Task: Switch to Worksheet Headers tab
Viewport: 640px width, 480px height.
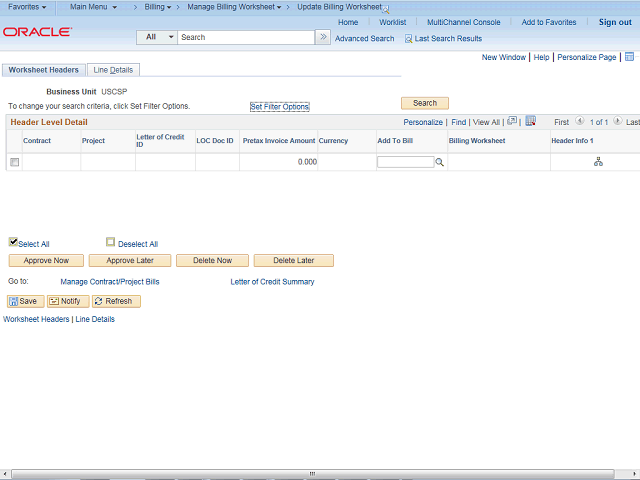Action: click(44, 70)
